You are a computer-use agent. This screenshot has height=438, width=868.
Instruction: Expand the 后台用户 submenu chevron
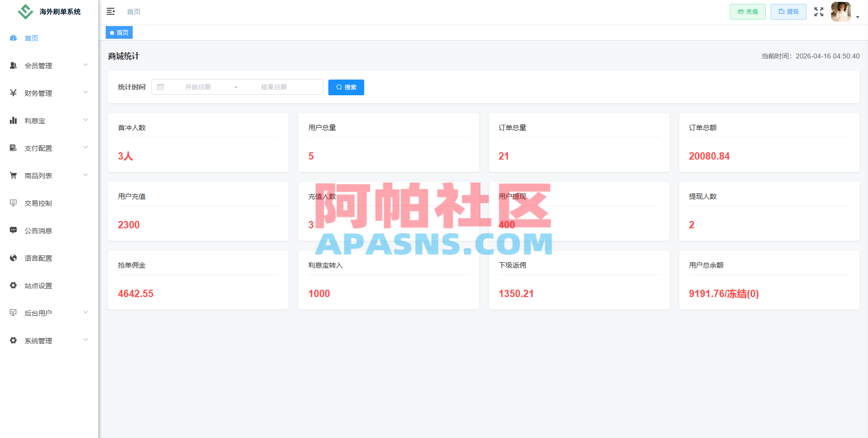tap(86, 312)
